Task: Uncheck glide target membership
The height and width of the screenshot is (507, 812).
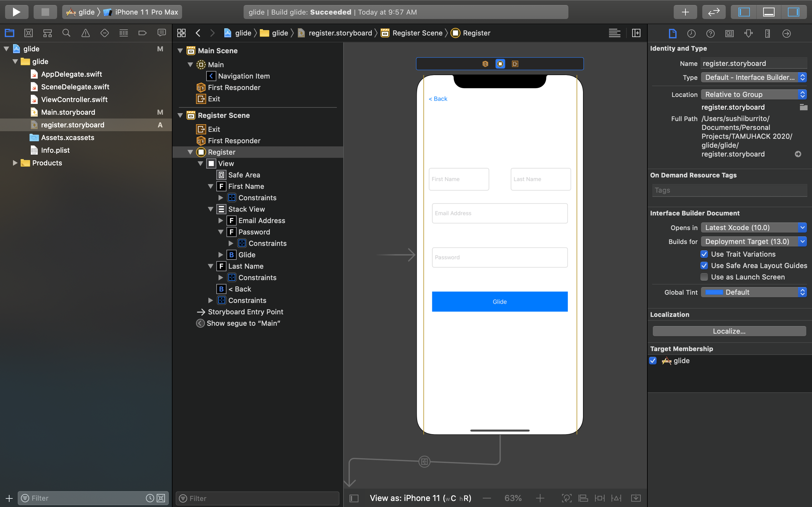Action: 653,361
